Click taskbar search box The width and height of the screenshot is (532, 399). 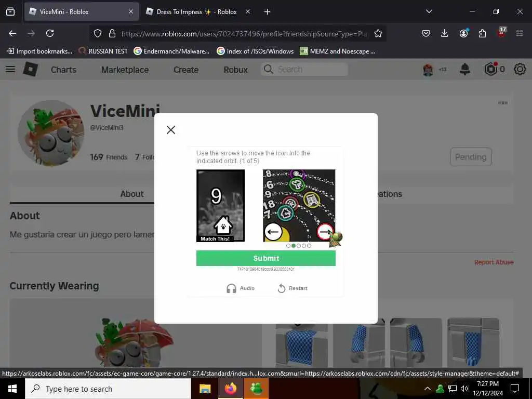(x=108, y=389)
